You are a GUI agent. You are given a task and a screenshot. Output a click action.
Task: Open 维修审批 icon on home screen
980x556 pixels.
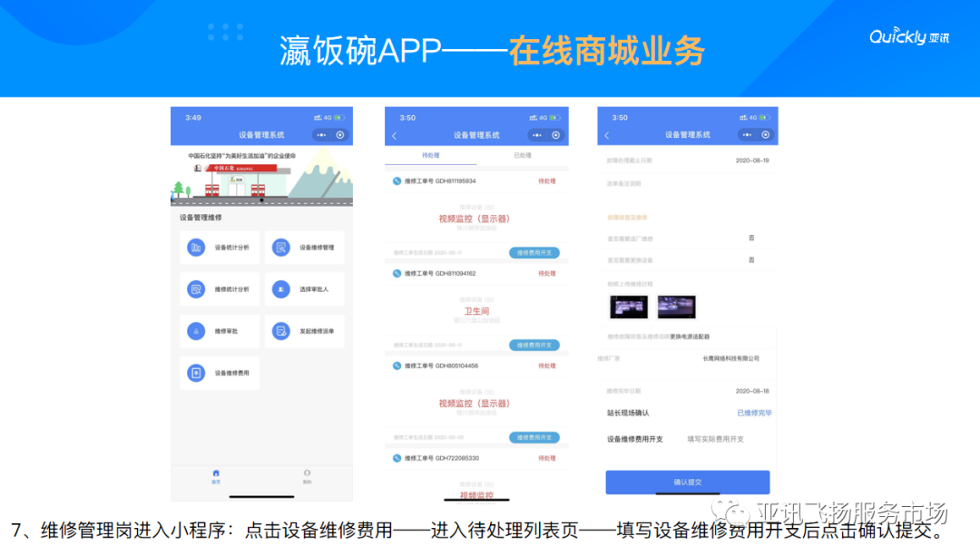coord(196,331)
